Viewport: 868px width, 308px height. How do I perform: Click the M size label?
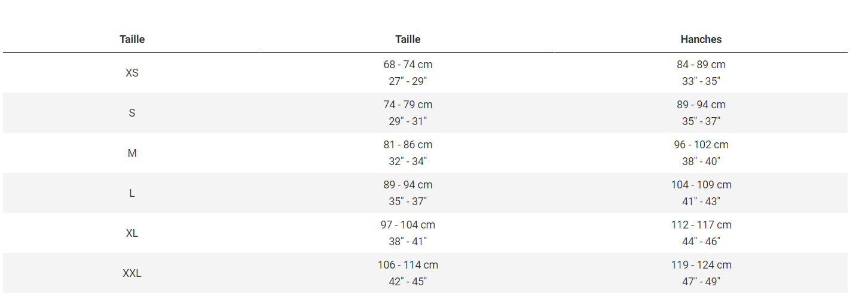click(x=132, y=153)
